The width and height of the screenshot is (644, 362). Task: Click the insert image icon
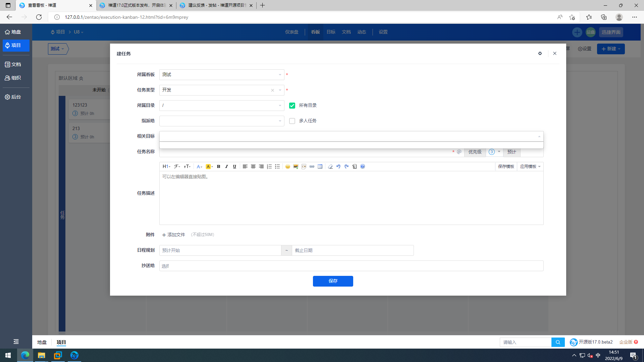[296, 167]
